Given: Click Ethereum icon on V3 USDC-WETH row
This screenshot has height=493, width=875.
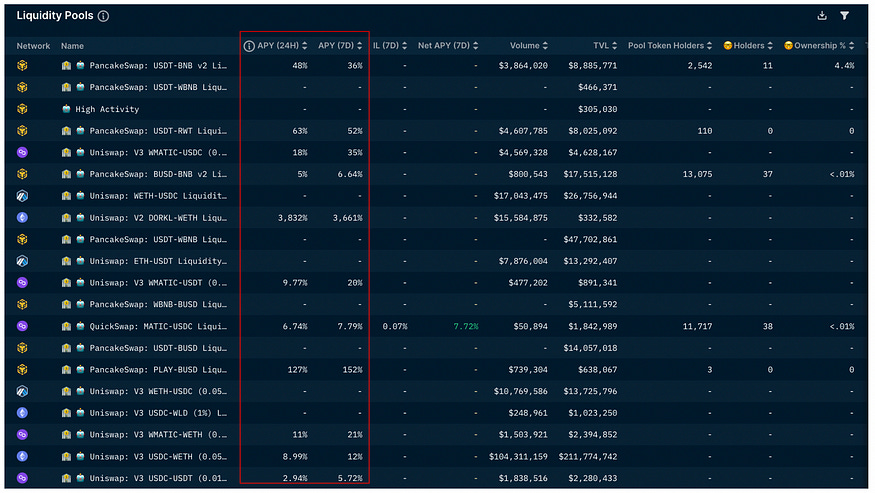Looking at the screenshot, I should tap(22, 457).
